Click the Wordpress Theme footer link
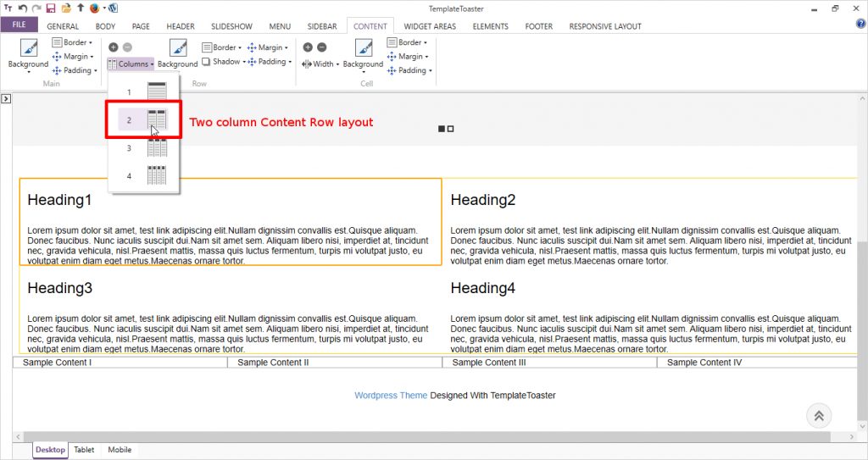This screenshot has width=868, height=460. pyautogui.click(x=391, y=396)
